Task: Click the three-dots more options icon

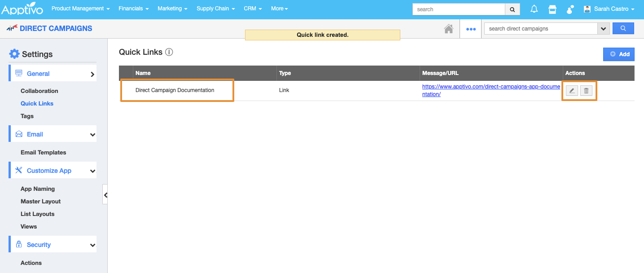Action: click(470, 29)
